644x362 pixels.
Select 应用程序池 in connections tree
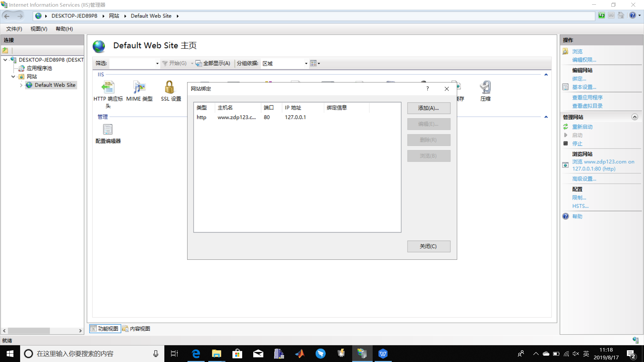(39, 68)
